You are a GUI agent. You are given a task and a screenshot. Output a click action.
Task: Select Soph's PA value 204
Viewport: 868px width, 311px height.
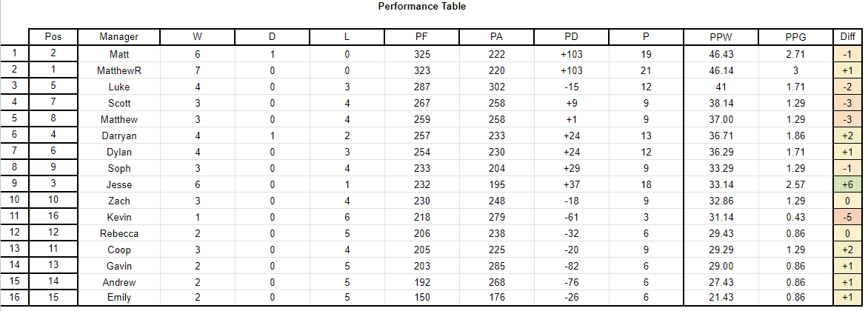[496, 168]
